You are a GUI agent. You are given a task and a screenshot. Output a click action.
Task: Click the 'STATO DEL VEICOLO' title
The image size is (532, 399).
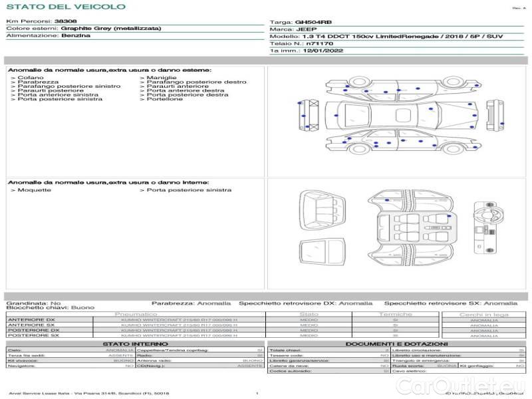pos(65,7)
